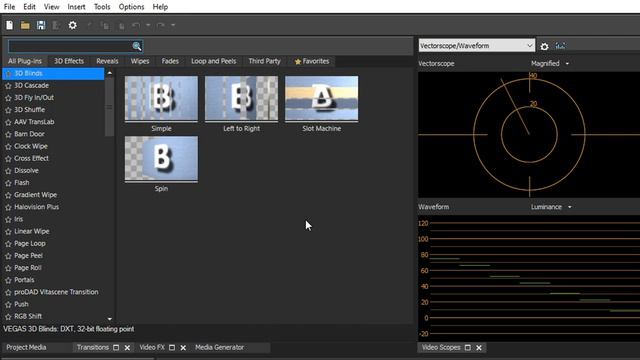Image resolution: width=640 pixels, height=360 pixels.
Task: Click the grayed-out Render As icon
Action: click(x=56, y=25)
